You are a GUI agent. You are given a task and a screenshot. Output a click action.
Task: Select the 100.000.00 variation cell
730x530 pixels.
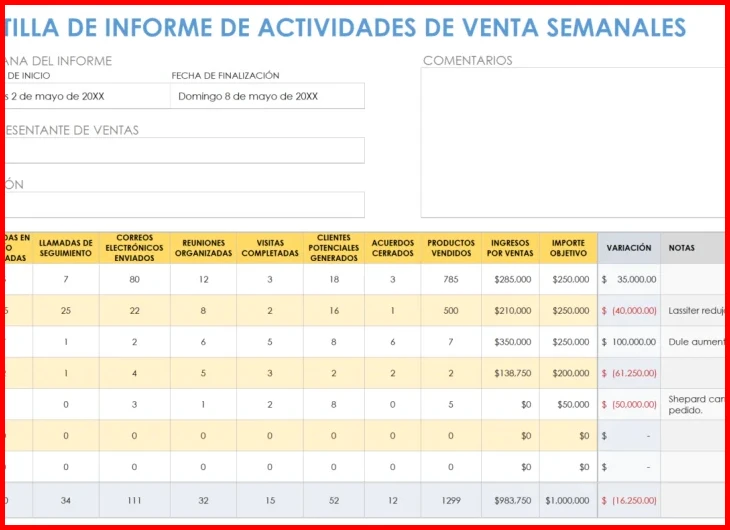(x=629, y=342)
